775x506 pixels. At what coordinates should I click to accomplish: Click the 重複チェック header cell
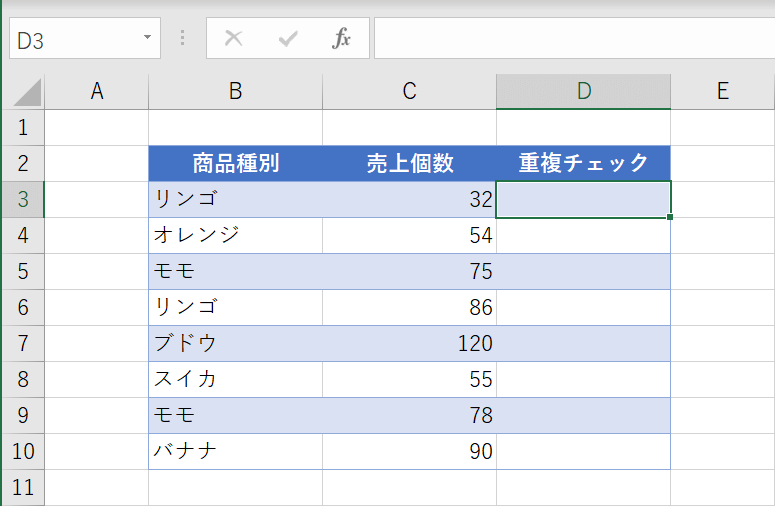pyautogui.click(x=583, y=163)
